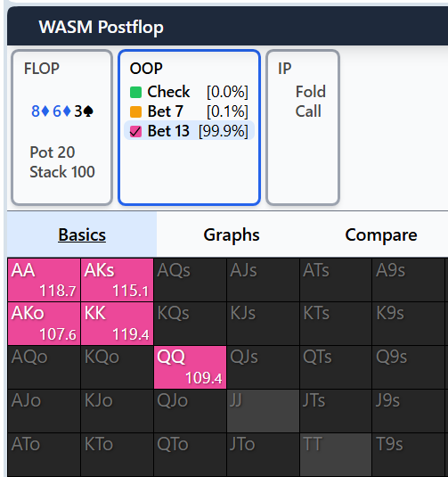The image size is (448, 477).
Task: Switch to the Graphs tab
Action: (x=232, y=234)
